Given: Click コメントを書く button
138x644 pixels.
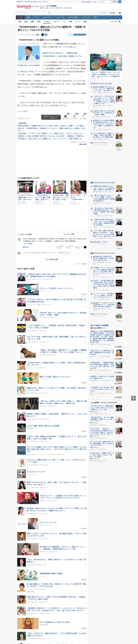Looking at the screenshot, I should point(69,234).
